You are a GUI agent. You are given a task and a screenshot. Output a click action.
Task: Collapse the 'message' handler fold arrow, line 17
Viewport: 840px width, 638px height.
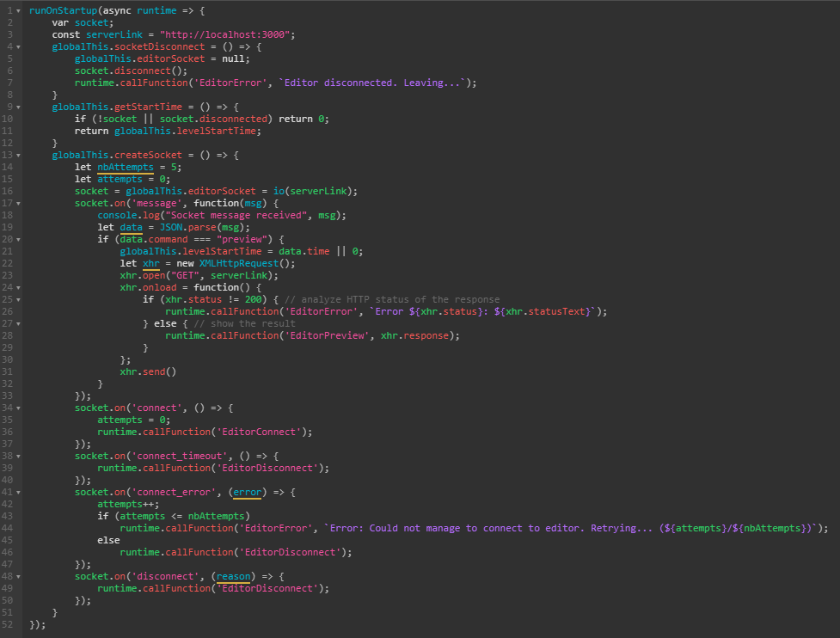(x=19, y=204)
